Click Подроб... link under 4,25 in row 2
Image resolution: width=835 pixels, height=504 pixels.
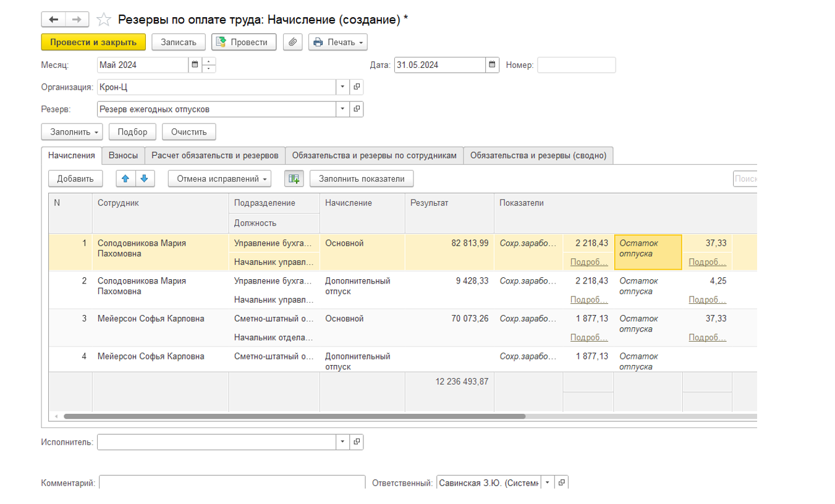pos(708,300)
